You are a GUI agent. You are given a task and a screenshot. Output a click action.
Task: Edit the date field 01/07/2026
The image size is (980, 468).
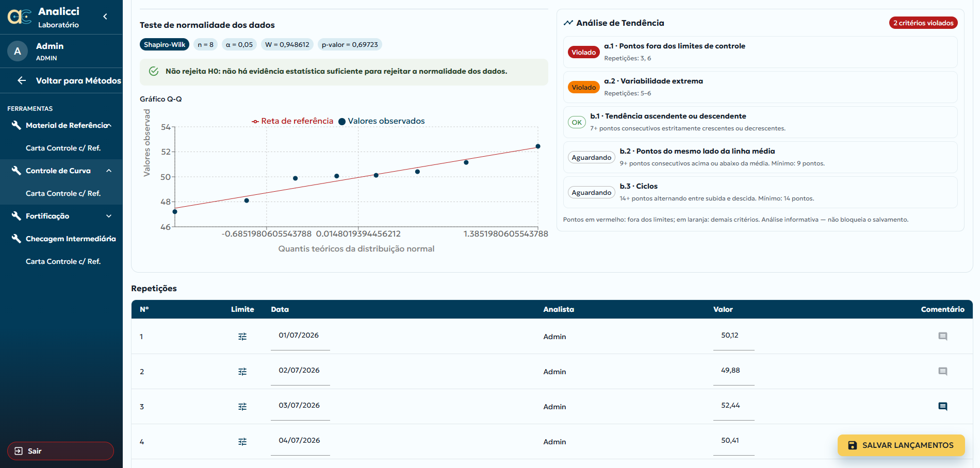300,336
